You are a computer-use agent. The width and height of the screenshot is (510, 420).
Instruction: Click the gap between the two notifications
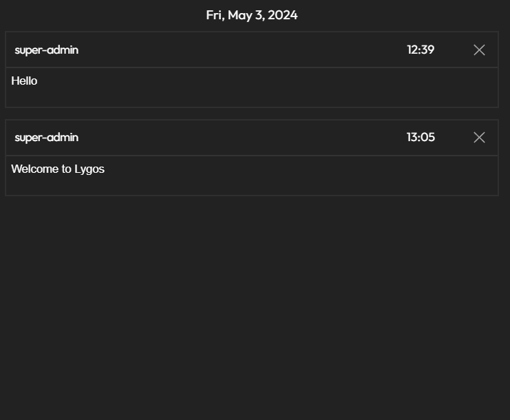252,114
